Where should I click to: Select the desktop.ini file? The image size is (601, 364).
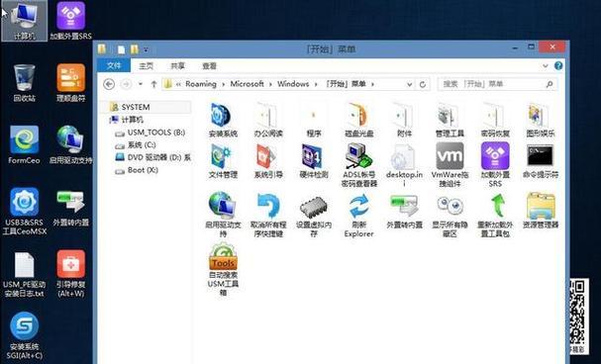pyautogui.click(x=404, y=165)
